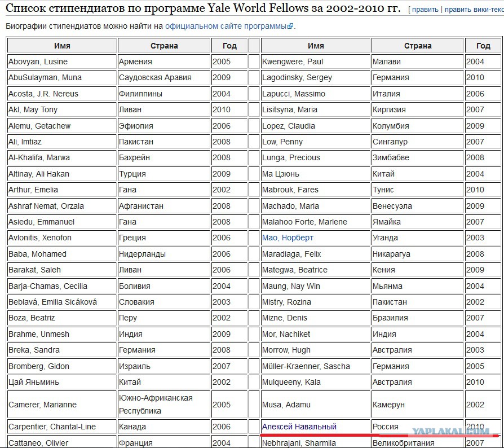Select the country cell Никарагуа
Screen dimensions: 504x448
click(x=418, y=254)
